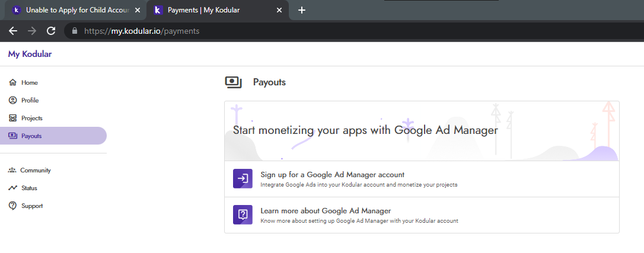Viewport: 644px width, 253px height.
Task: Click the address bar URL field
Action: (353, 31)
